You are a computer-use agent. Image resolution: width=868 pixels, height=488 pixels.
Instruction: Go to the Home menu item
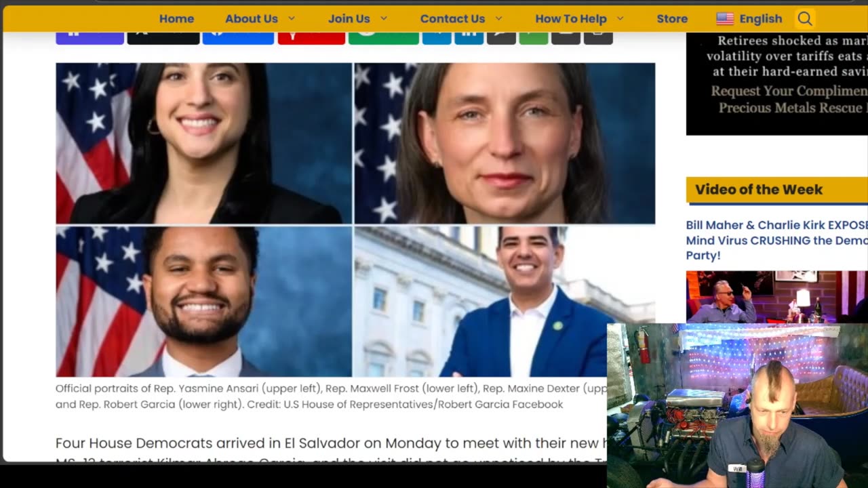pos(176,19)
